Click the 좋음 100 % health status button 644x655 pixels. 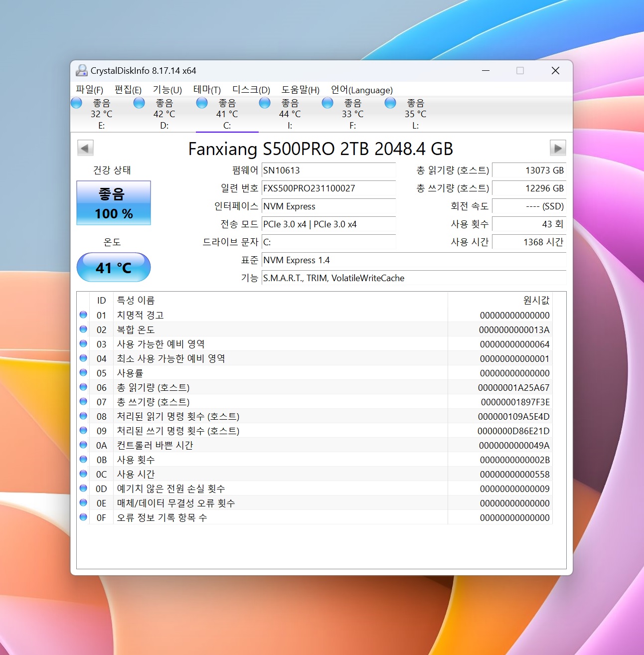click(x=114, y=203)
